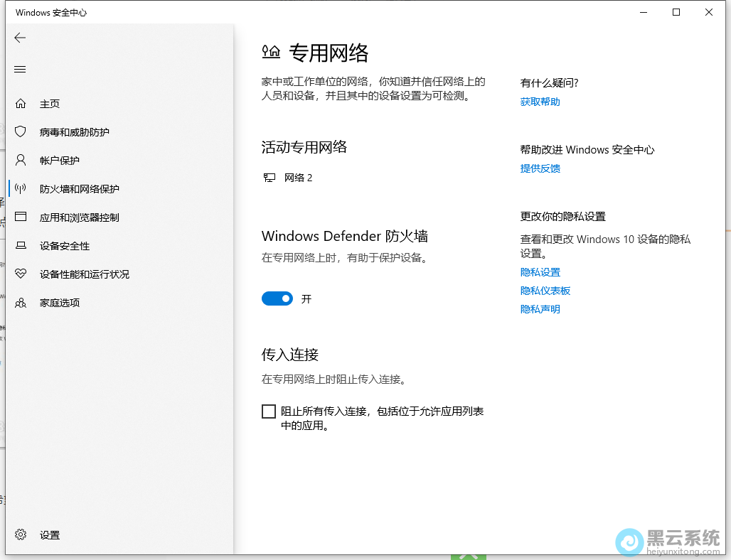Open the 隐私仪表板 link

545,291
